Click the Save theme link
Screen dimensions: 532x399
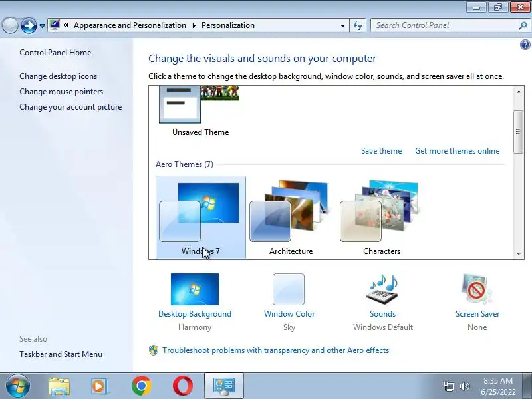coord(381,151)
